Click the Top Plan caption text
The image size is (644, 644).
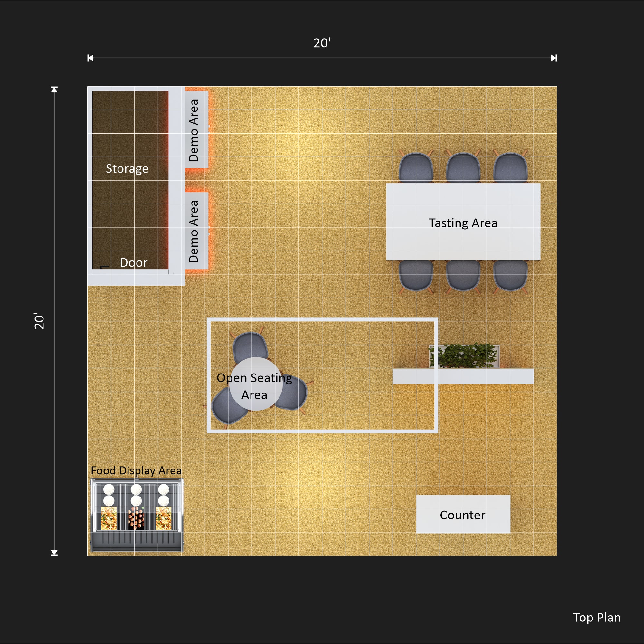tap(597, 617)
